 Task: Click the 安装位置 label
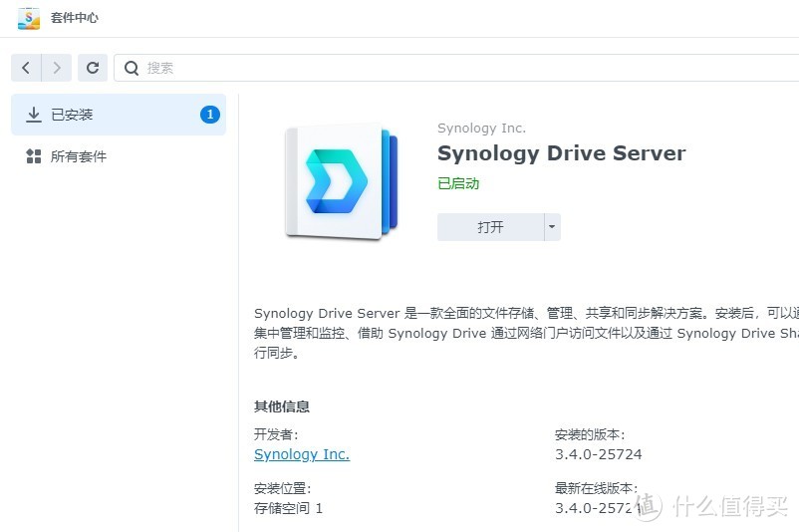[x=282, y=488]
